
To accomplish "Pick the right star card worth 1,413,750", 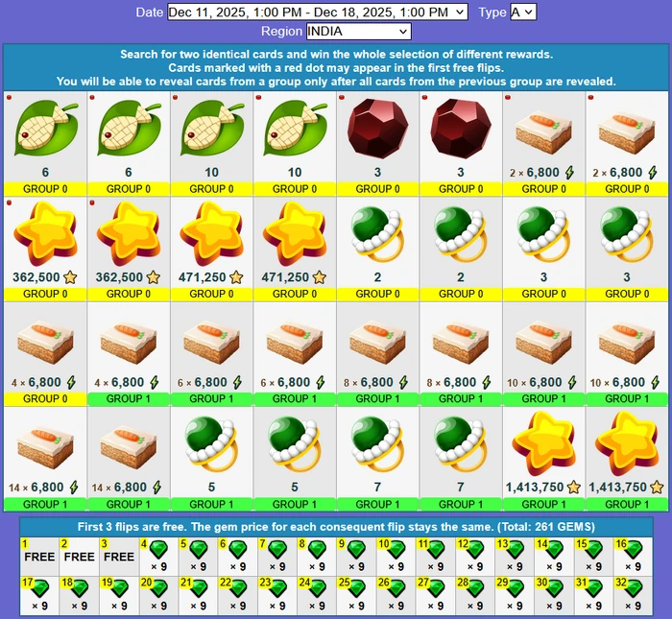I will (x=627, y=459).
